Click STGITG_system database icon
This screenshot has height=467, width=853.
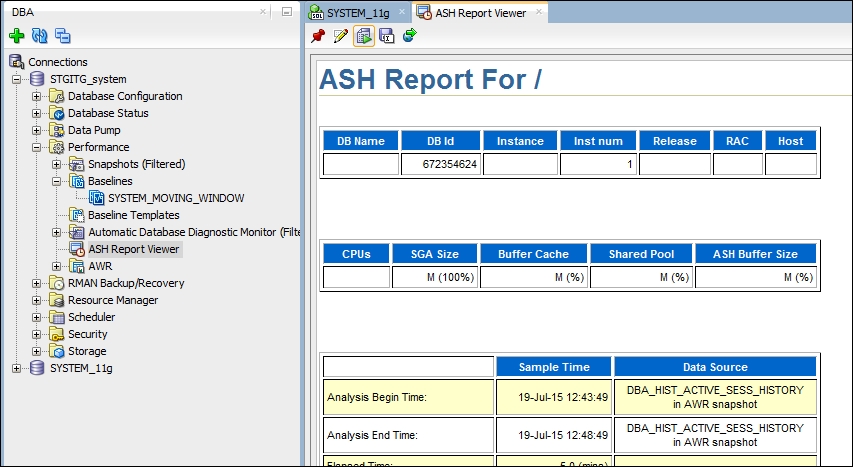37,79
